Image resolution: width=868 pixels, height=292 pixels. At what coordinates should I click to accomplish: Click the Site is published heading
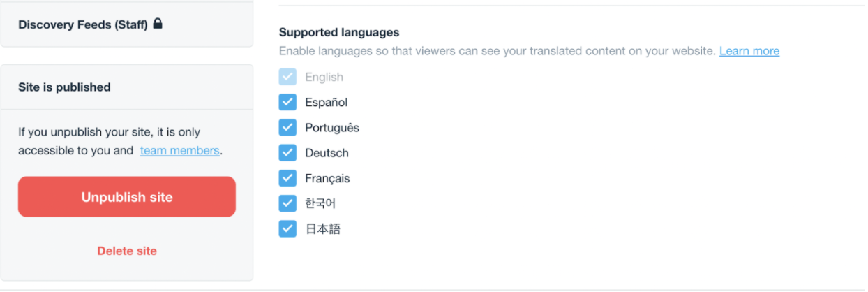click(x=64, y=87)
